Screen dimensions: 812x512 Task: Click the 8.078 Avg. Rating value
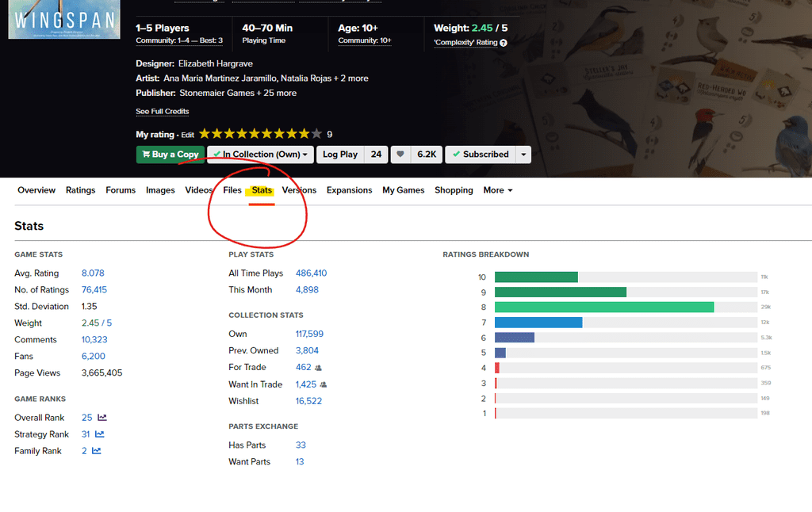93,273
